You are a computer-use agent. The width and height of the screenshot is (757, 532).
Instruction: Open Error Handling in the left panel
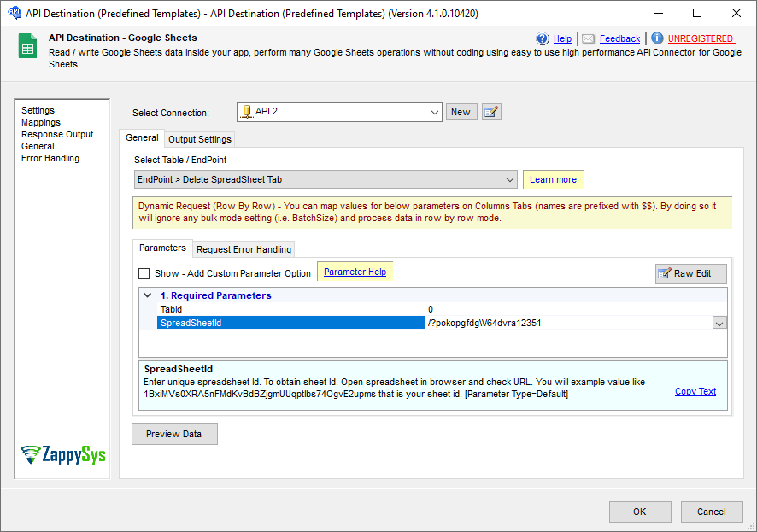coord(50,158)
